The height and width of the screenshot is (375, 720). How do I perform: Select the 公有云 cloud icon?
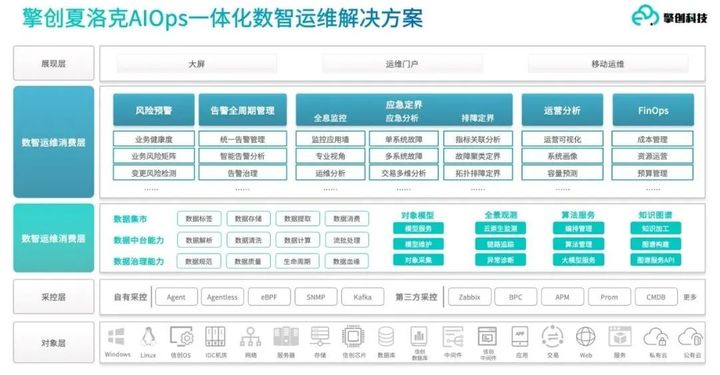691,336
